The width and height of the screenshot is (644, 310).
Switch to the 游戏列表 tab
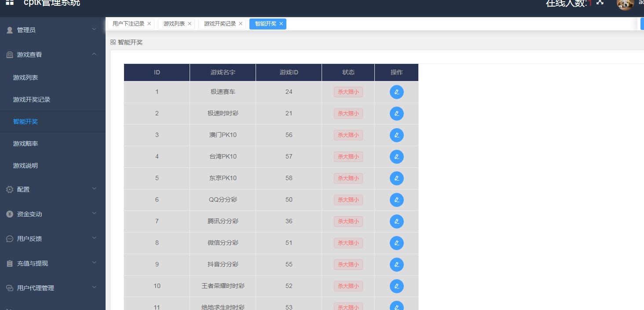pyautogui.click(x=174, y=24)
